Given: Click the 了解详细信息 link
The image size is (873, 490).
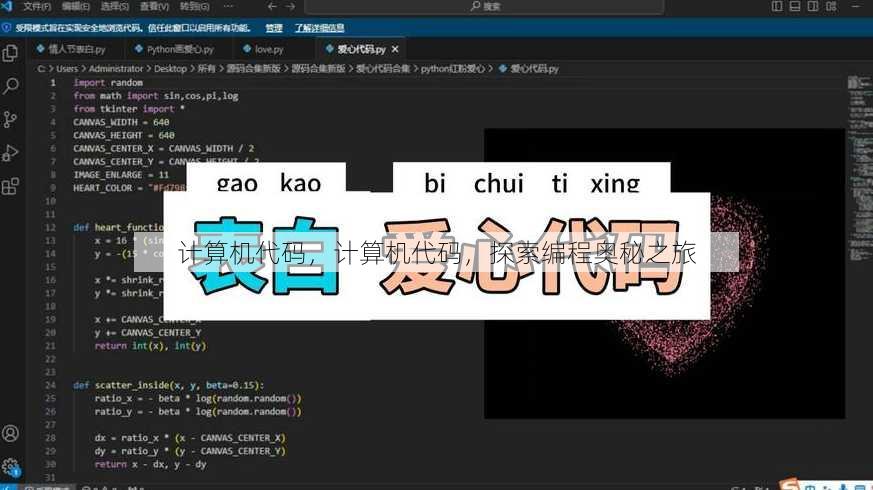Looking at the screenshot, I should 319,28.
